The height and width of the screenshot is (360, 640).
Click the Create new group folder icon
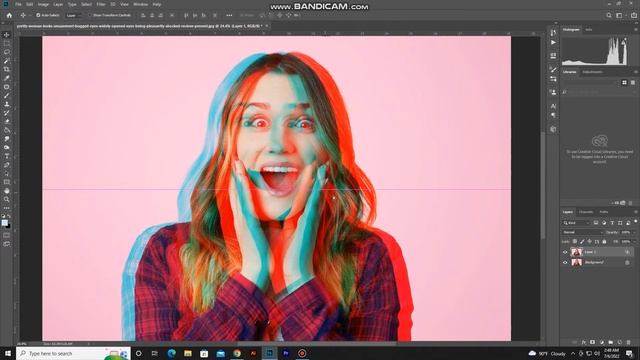point(610,342)
